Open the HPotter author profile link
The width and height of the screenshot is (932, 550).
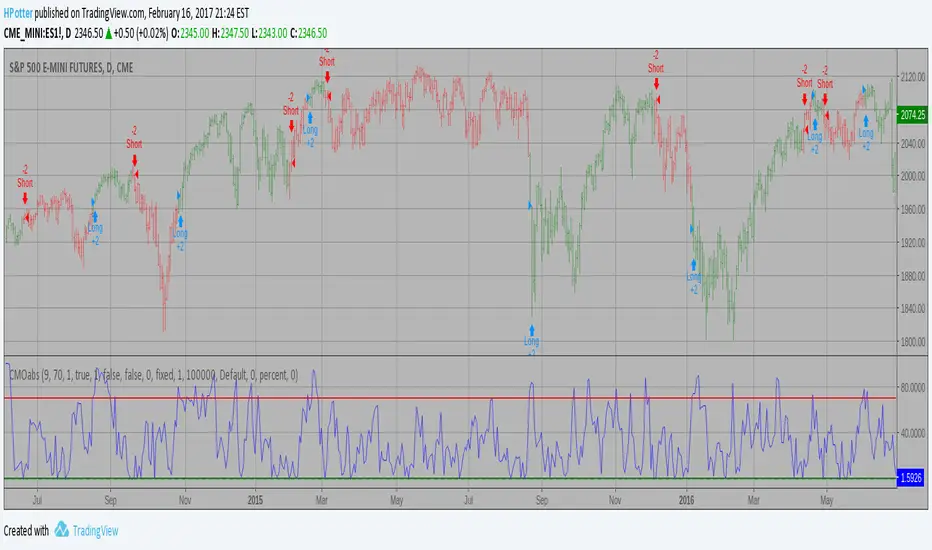pyautogui.click(x=18, y=13)
